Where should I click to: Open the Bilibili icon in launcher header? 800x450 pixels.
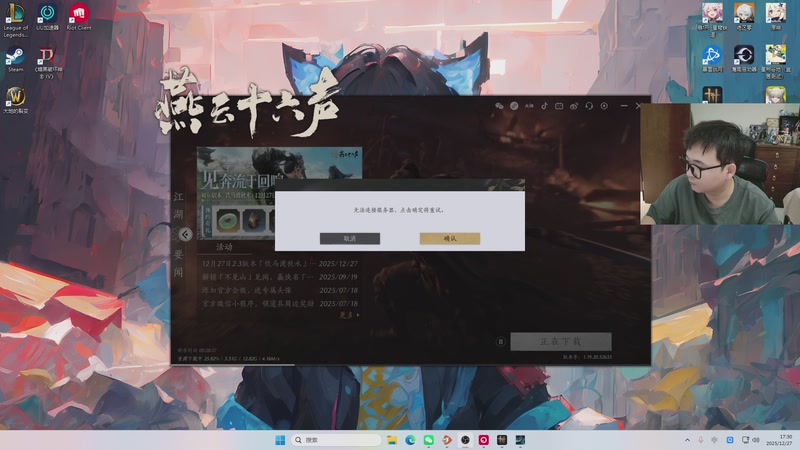pos(559,106)
